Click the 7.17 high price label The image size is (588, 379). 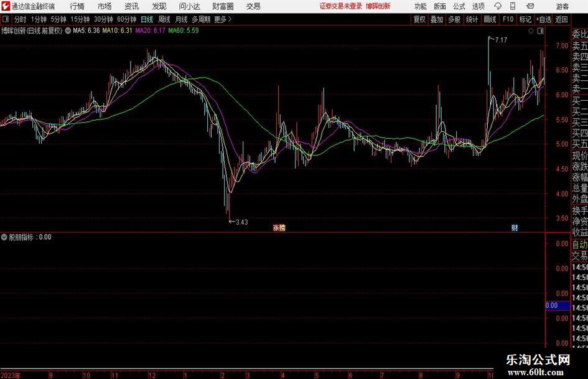pos(501,40)
